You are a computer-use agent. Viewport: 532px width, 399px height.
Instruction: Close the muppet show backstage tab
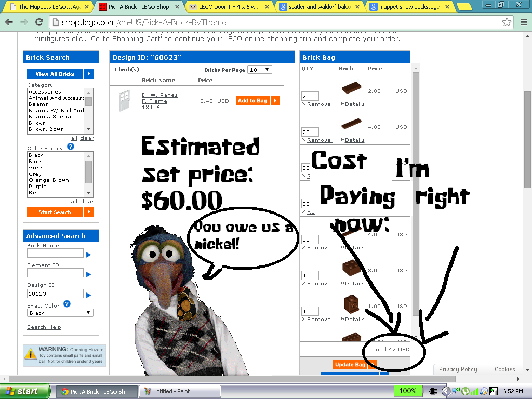tap(447, 7)
